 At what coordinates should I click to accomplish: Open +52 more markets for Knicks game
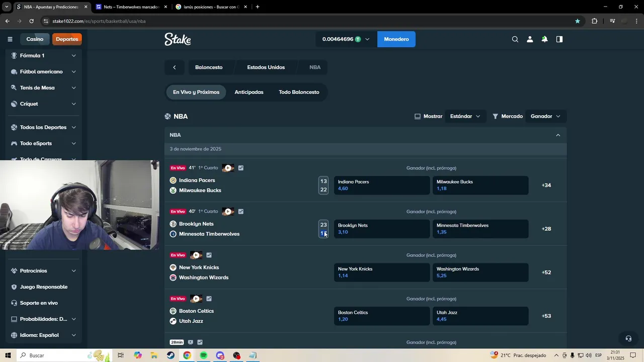[x=546, y=273]
